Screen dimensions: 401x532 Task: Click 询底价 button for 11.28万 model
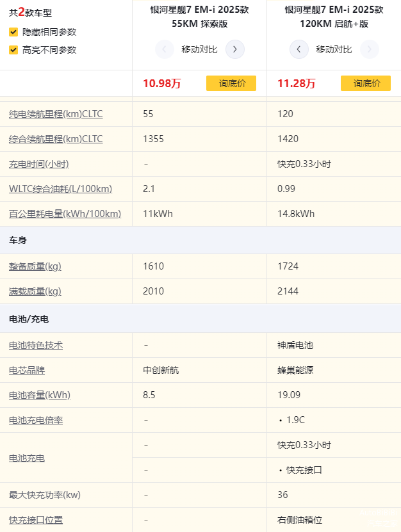(x=365, y=83)
